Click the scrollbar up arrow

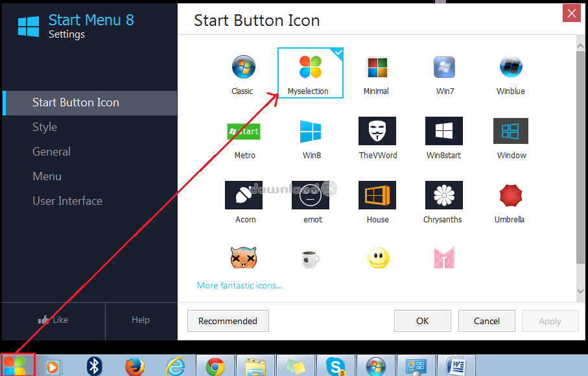[580, 46]
